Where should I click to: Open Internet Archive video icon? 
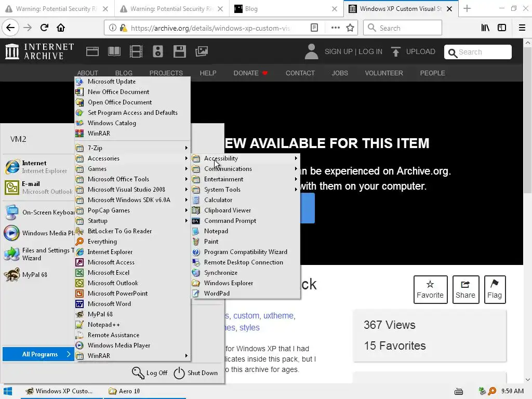pos(136,51)
